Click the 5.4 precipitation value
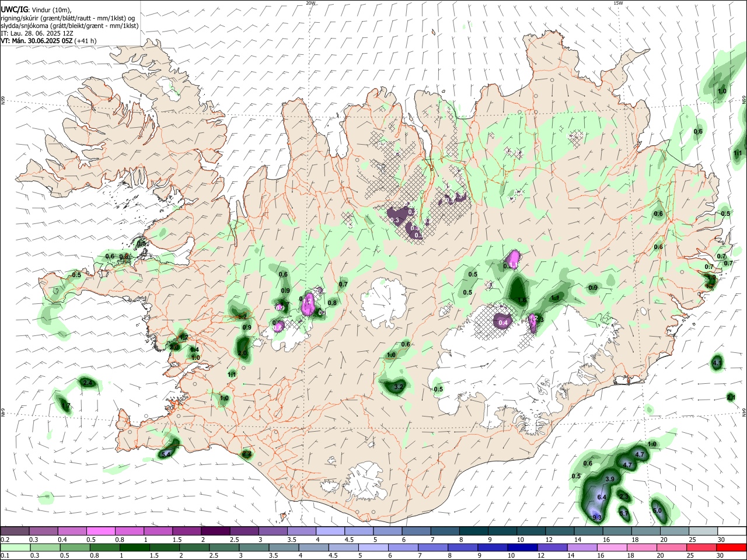747x560 pixels. [x=165, y=454]
